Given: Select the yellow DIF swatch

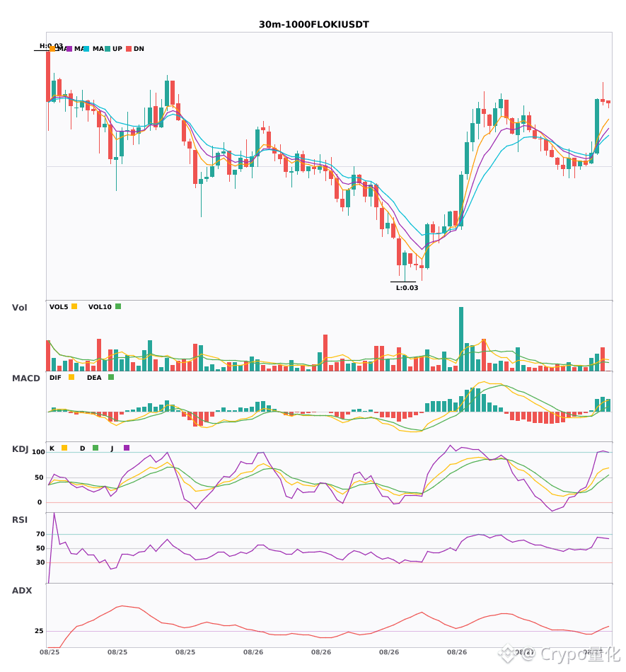Looking at the screenshot, I should (71, 377).
